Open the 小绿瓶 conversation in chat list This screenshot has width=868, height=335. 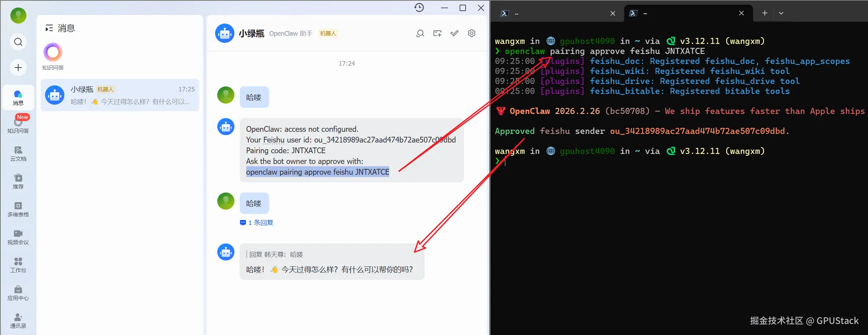[x=120, y=95]
